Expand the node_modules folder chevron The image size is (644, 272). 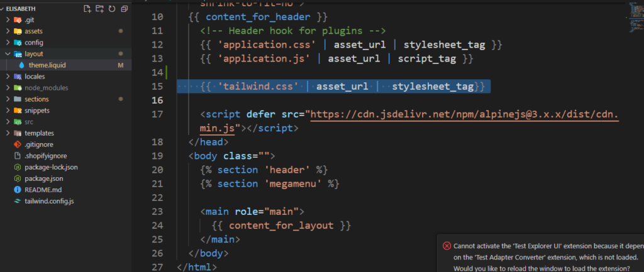(8, 88)
